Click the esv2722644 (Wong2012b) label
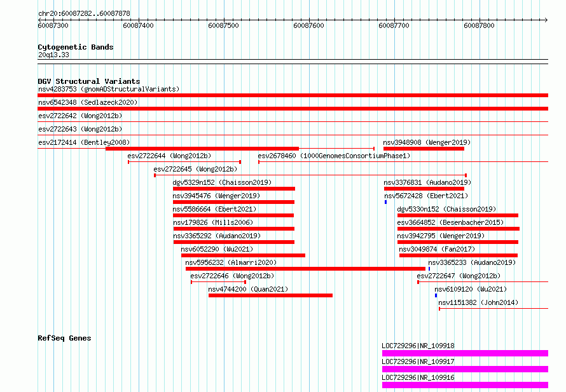The height and width of the screenshot is (392, 566). [169, 156]
